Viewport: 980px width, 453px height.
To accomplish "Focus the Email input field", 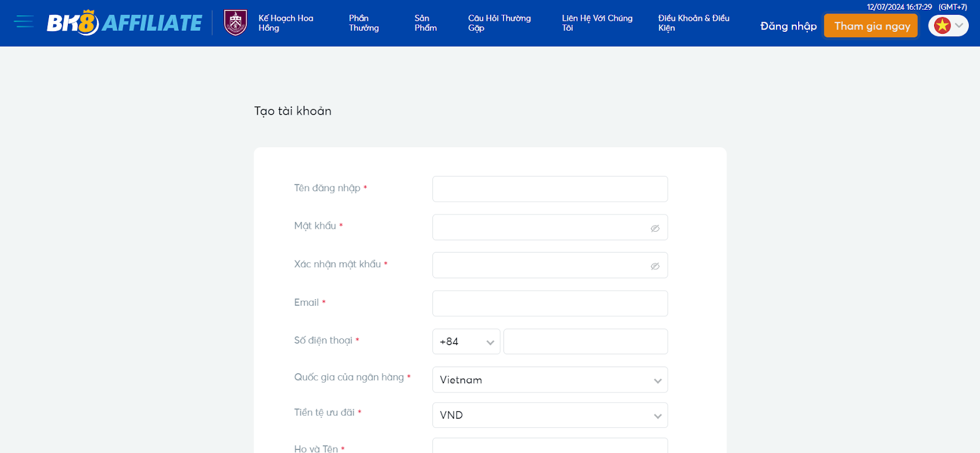I will tap(550, 303).
